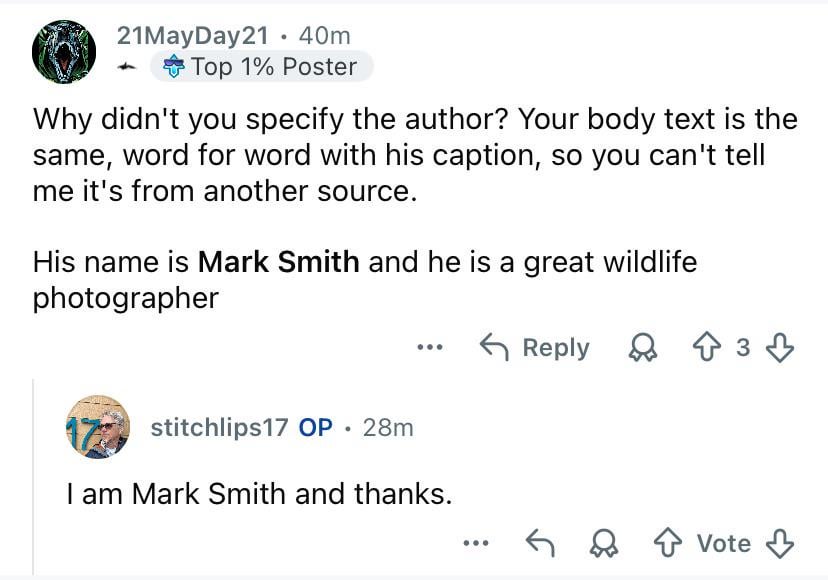Open the 40m comment timestamp

tap(324, 36)
